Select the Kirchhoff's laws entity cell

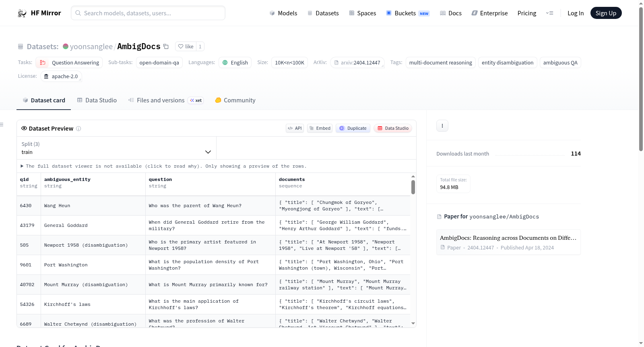[93, 304]
